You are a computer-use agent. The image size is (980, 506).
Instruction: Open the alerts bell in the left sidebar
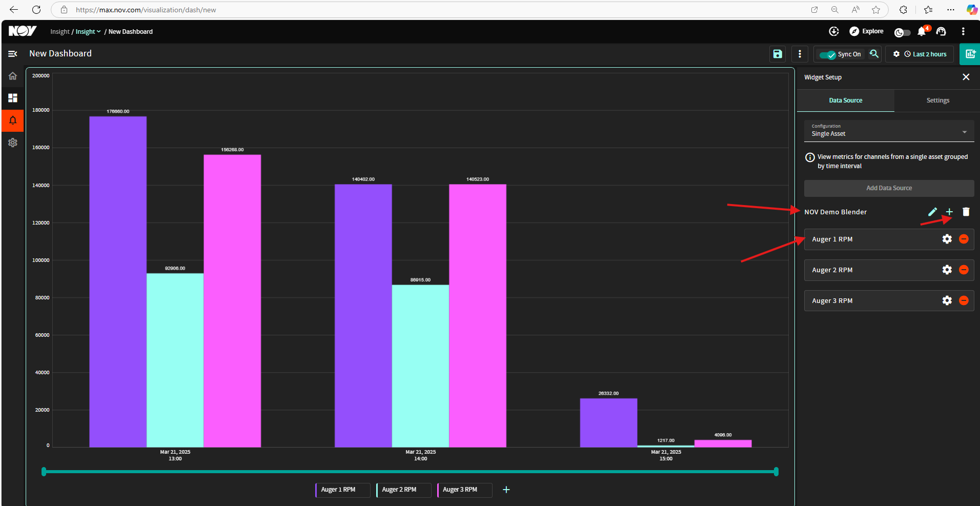tap(13, 120)
